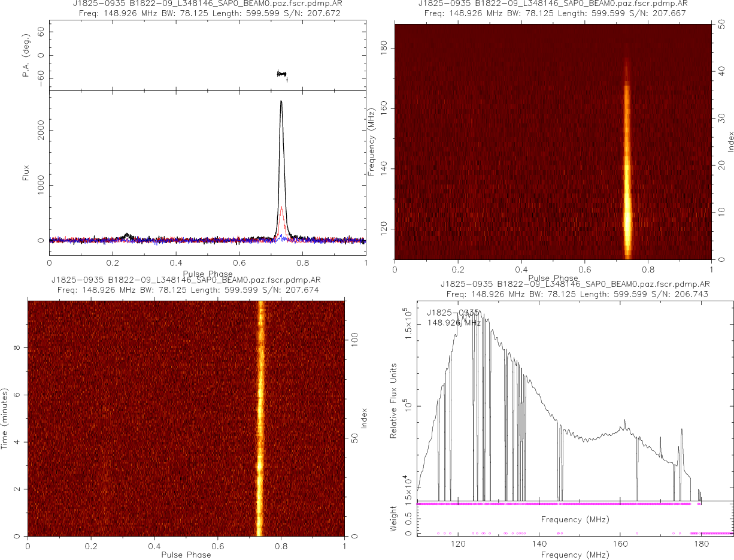Click the bandpass spike near 175 MHz
This screenshot has width=734, height=560.
[681, 431]
